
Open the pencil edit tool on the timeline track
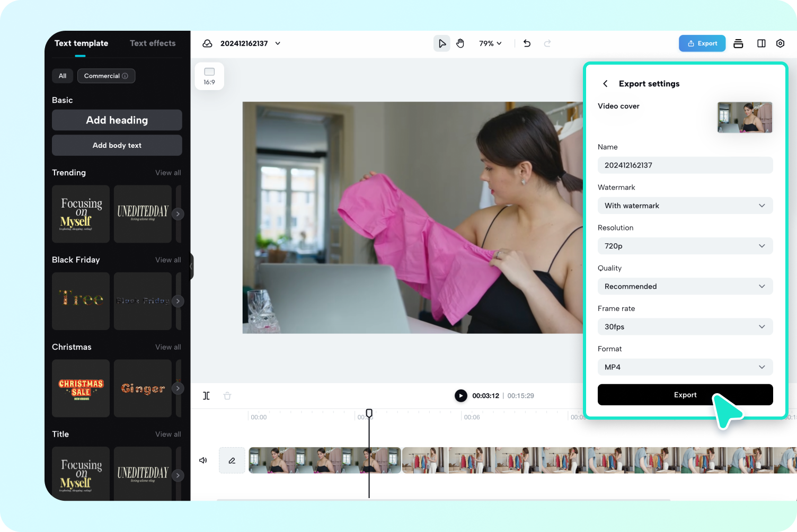232,460
